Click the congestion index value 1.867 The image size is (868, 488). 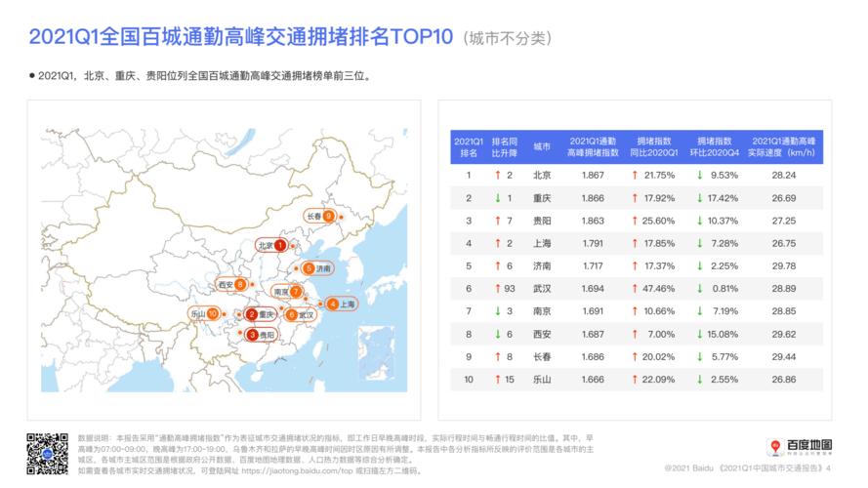click(593, 175)
